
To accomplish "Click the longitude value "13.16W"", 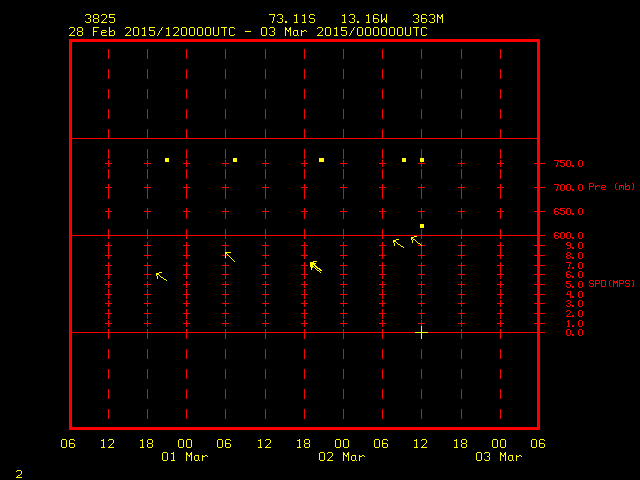I will 364,19.
